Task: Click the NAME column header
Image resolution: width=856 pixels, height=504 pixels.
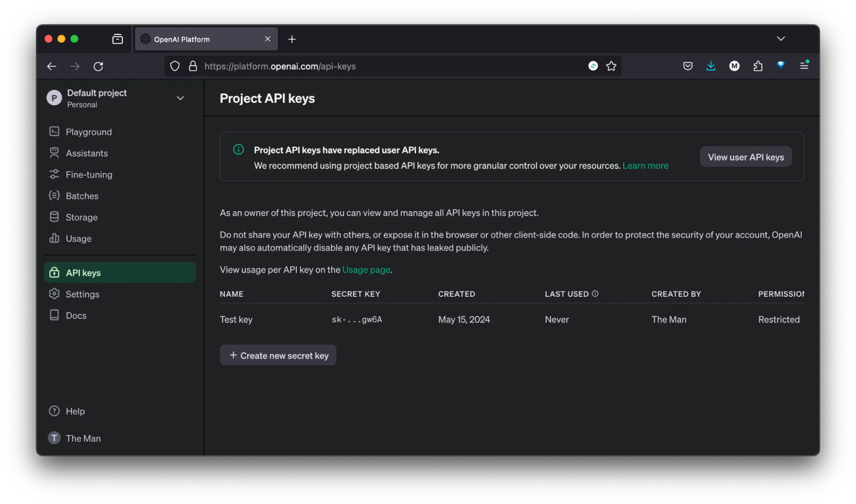Action: [232, 294]
